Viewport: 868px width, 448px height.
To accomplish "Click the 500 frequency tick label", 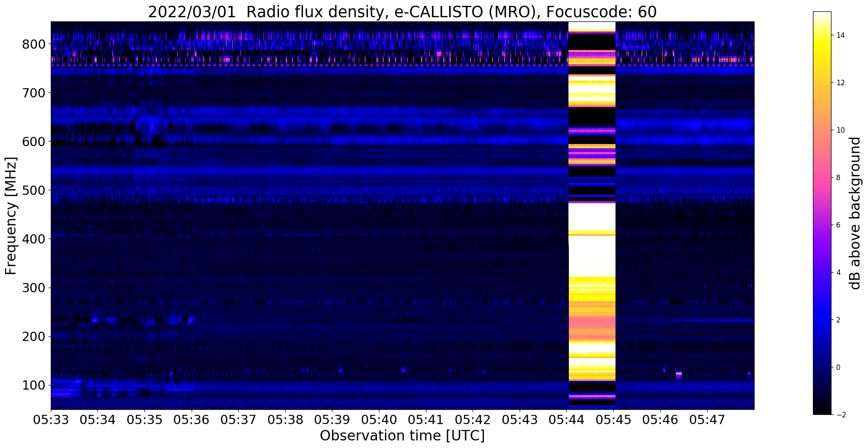I will click(34, 190).
